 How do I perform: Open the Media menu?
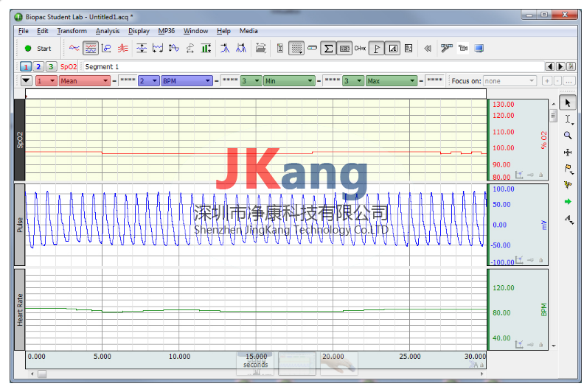coord(248,31)
